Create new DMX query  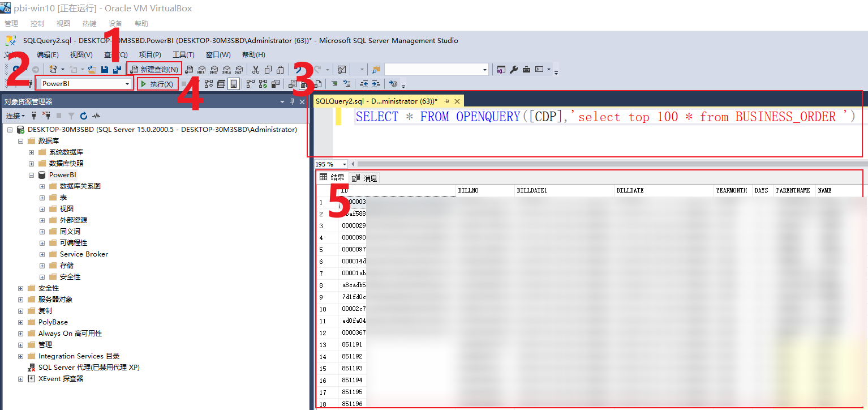click(214, 70)
